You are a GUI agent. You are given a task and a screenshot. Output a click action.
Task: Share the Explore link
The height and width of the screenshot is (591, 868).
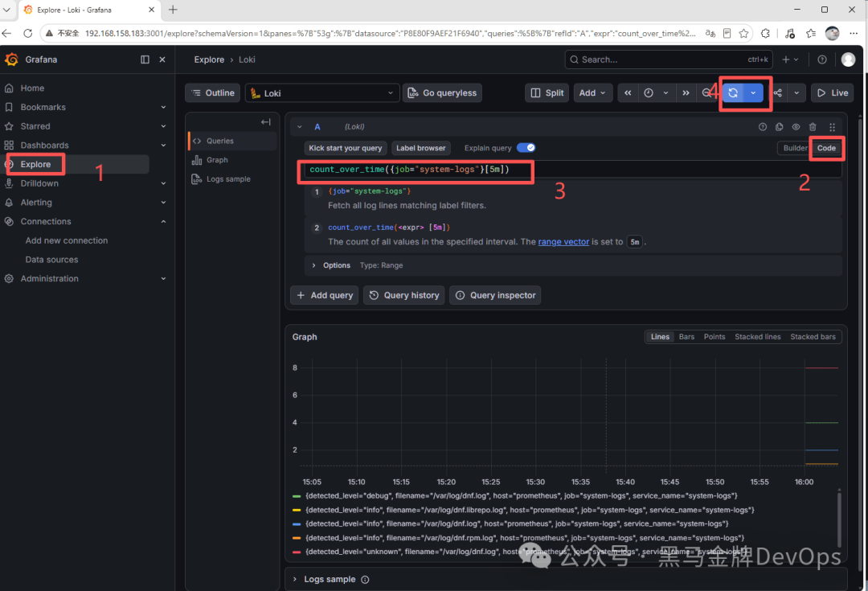pos(778,93)
